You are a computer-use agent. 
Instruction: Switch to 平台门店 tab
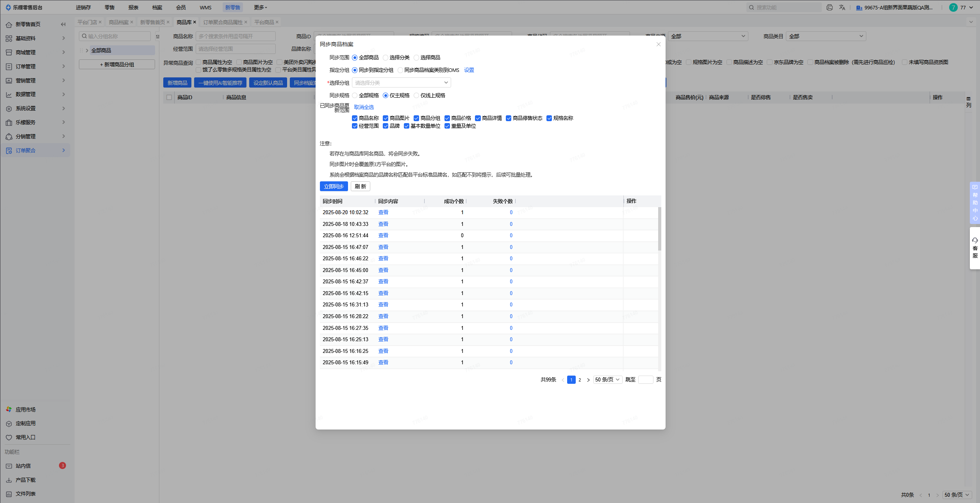(87, 22)
